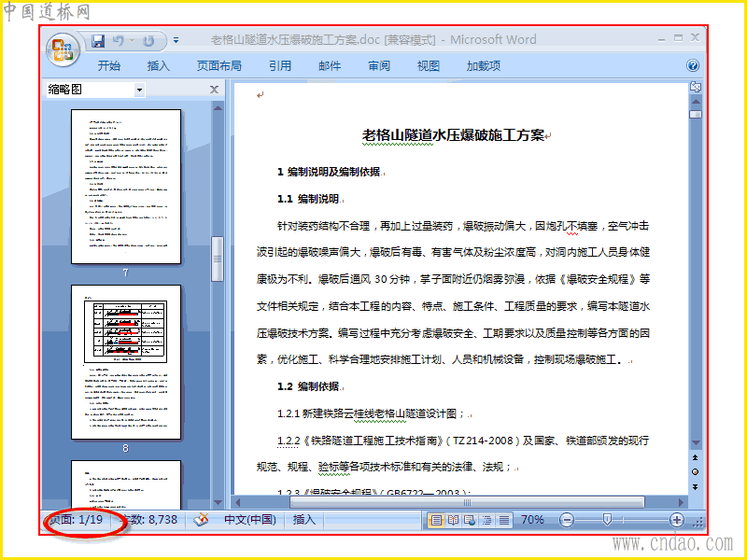Open the Word help question mark
Image resolution: width=747 pixels, height=560 pixels.
coord(693,65)
